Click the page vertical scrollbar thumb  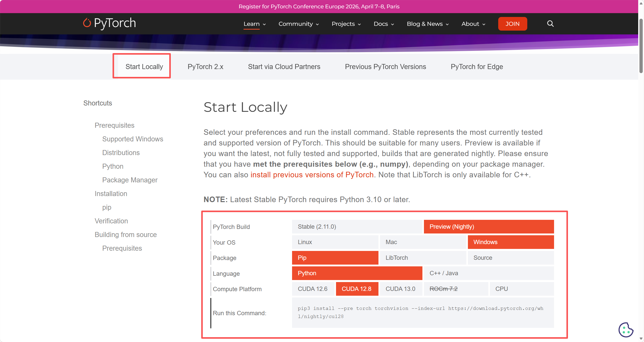click(x=641, y=46)
